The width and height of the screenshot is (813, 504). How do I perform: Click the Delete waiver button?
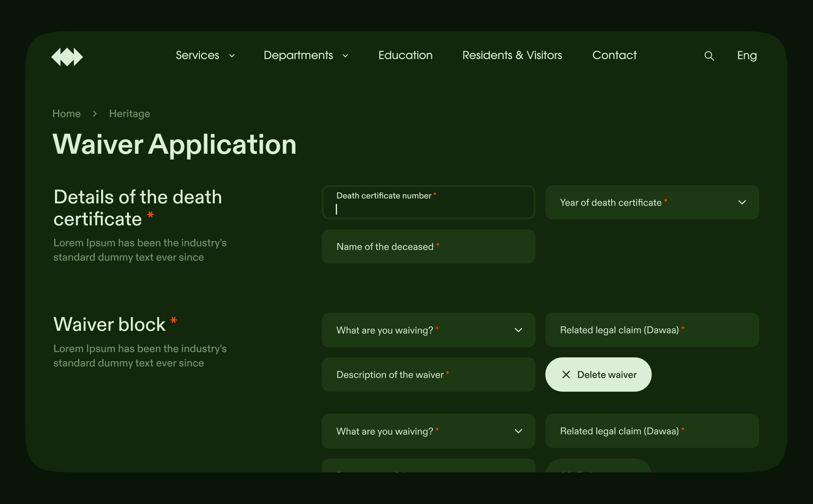point(598,374)
